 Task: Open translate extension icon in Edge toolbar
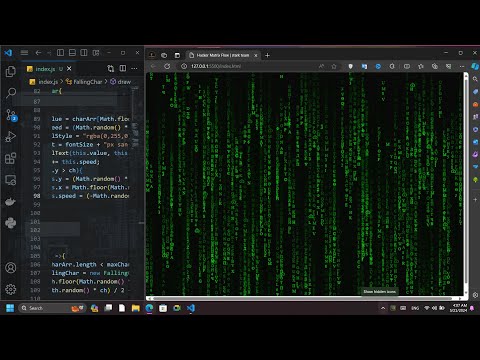tap(364, 66)
